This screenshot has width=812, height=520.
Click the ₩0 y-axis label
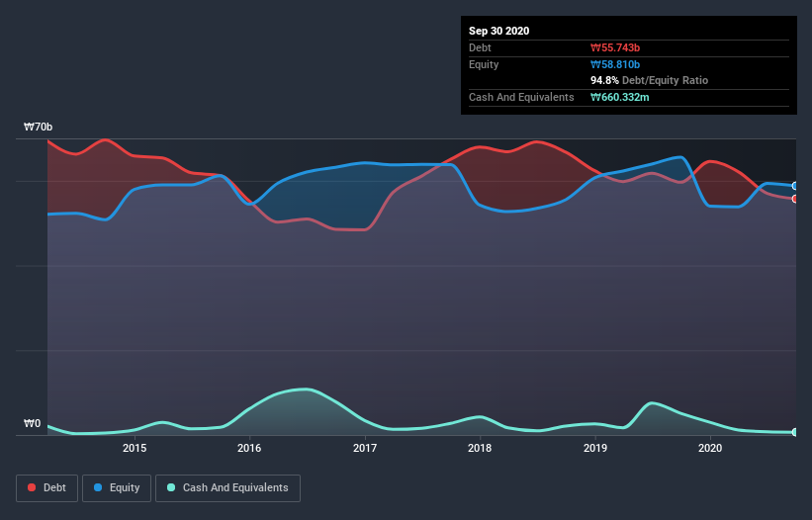point(32,423)
